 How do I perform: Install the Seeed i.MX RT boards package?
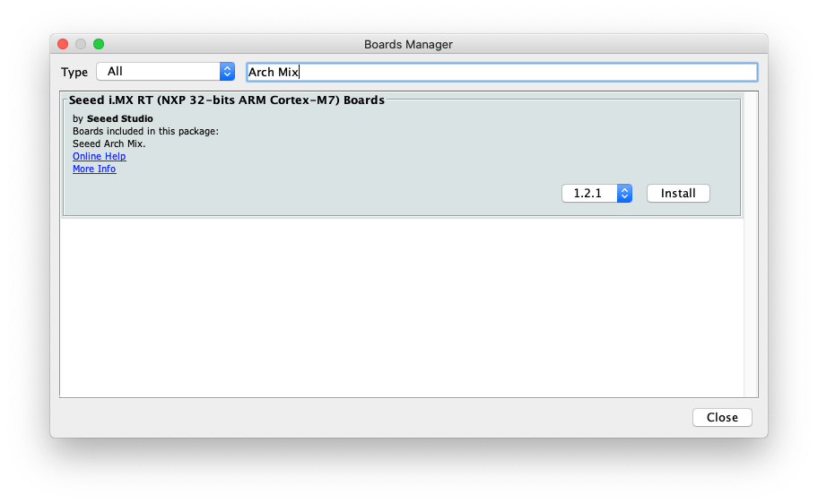(x=678, y=193)
